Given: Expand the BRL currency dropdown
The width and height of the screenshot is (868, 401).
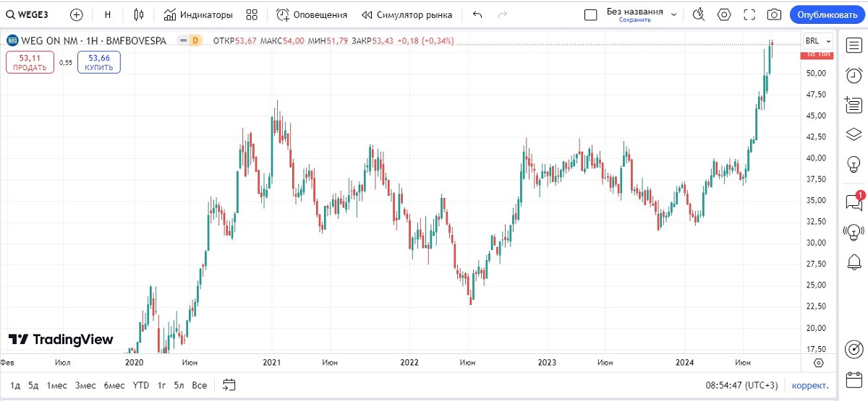Looking at the screenshot, I should tap(818, 41).
